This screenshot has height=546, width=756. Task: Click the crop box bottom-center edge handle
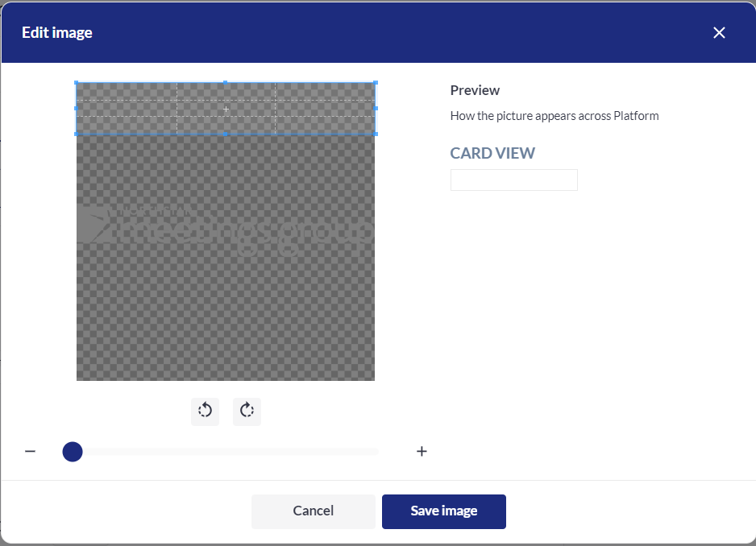226,134
